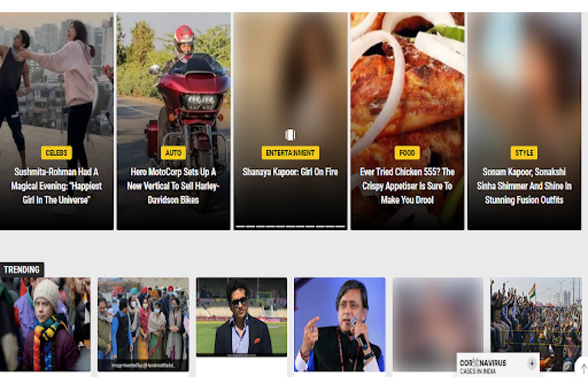Select the AUTO category tag

[x=173, y=153]
